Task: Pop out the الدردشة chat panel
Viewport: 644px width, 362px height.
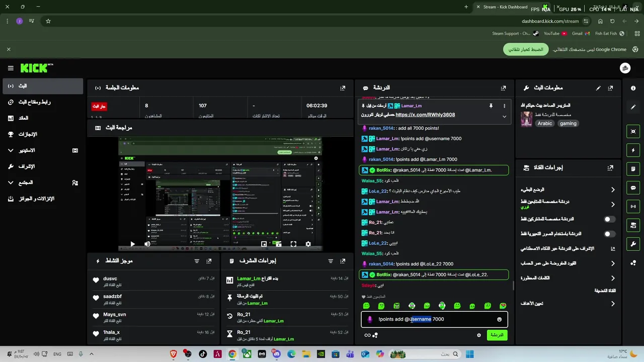Action: 503,88
